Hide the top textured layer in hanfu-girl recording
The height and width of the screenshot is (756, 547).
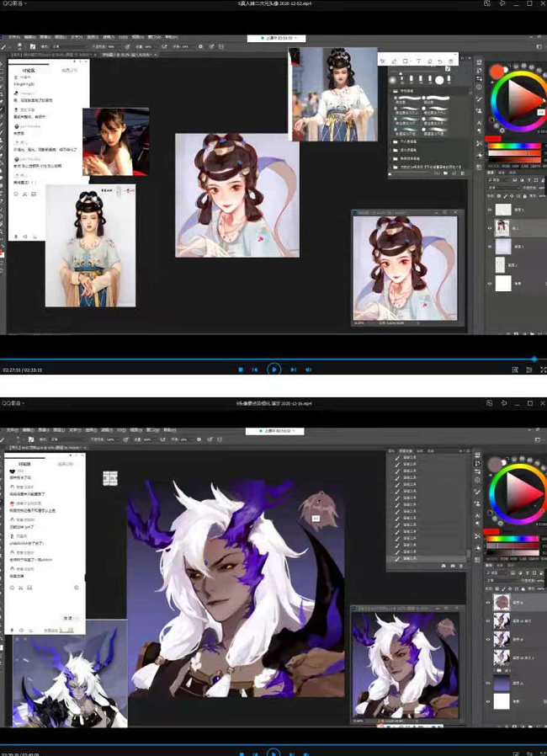pyautogui.click(x=490, y=210)
